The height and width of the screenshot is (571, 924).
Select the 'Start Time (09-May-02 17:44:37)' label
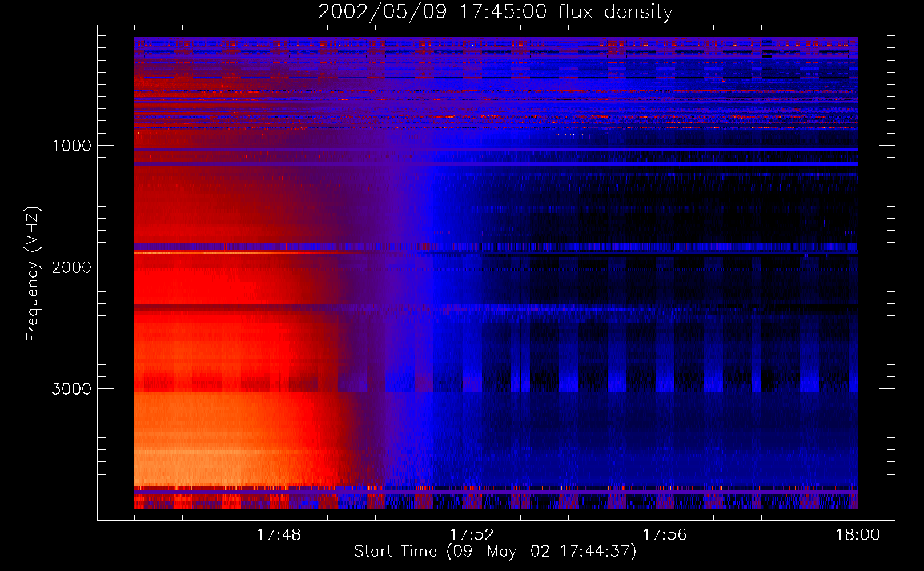[x=495, y=552]
